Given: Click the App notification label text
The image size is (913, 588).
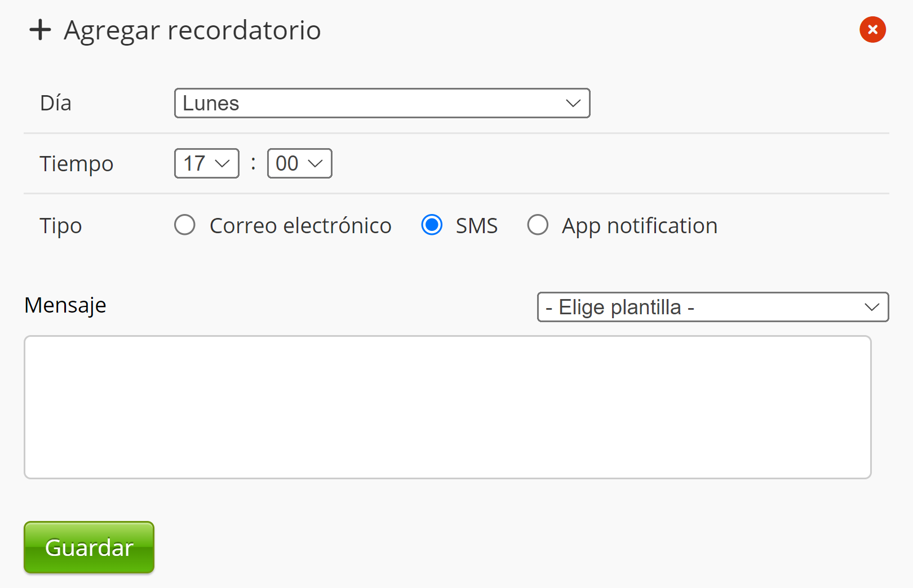Looking at the screenshot, I should [x=639, y=226].
